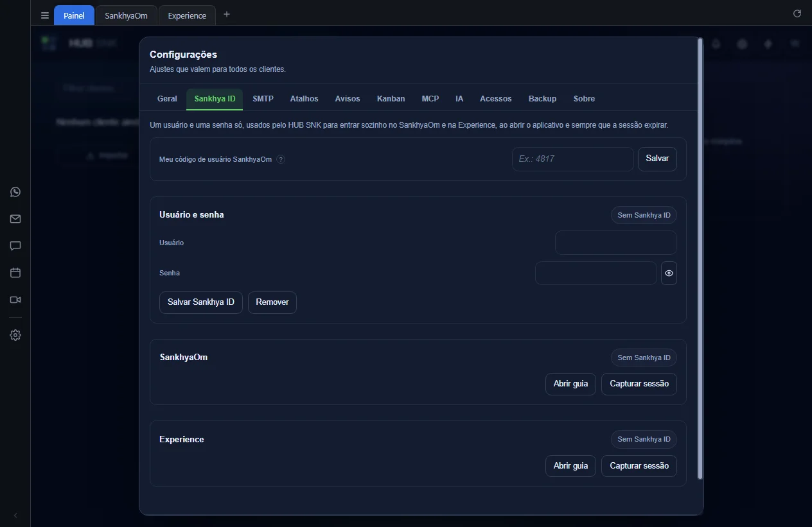The width and height of the screenshot is (812, 527).
Task: Switch to the SankhyaOm top tab
Action: pyautogui.click(x=127, y=15)
